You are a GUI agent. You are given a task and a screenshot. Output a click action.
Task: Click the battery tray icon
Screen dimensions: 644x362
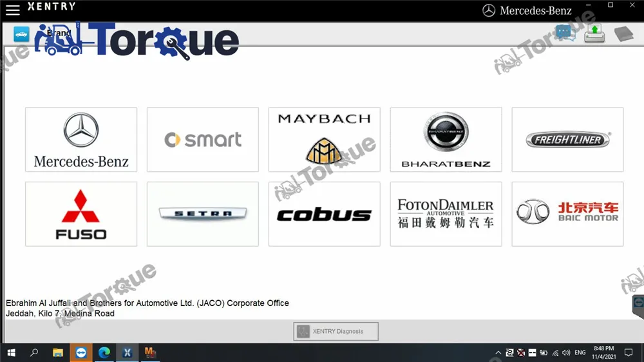(544, 352)
